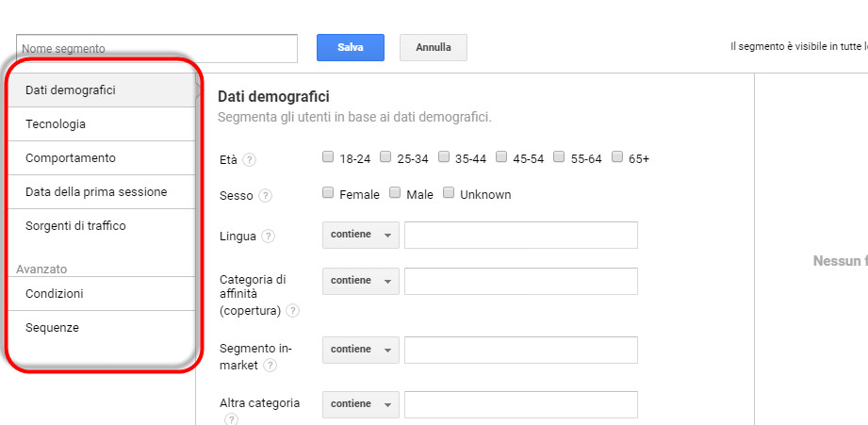
Task: Tick the Male checkbox
Action: tap(395, 193)
